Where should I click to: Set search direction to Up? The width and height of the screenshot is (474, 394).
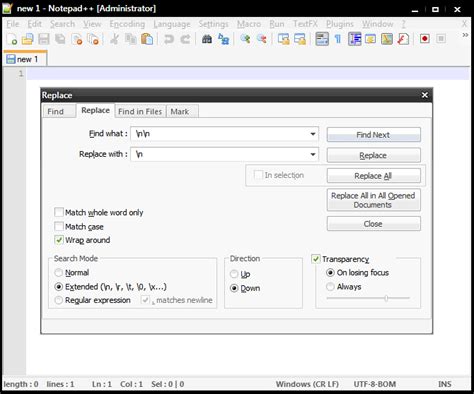pos(234,274)
